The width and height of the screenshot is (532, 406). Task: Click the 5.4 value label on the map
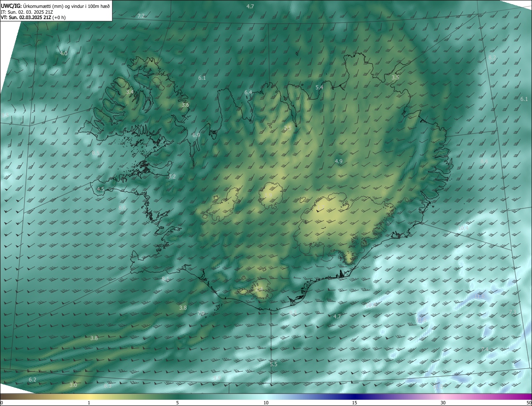tap(319, 88)
